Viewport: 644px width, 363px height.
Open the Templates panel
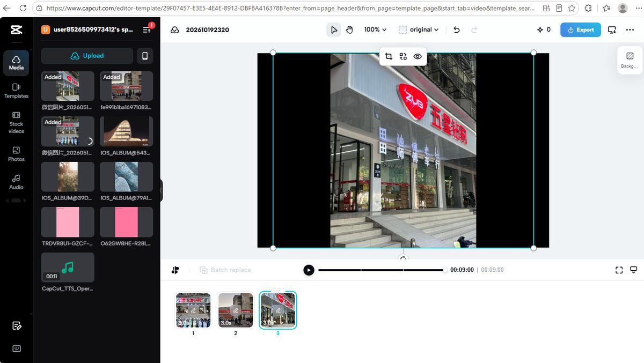16,91
